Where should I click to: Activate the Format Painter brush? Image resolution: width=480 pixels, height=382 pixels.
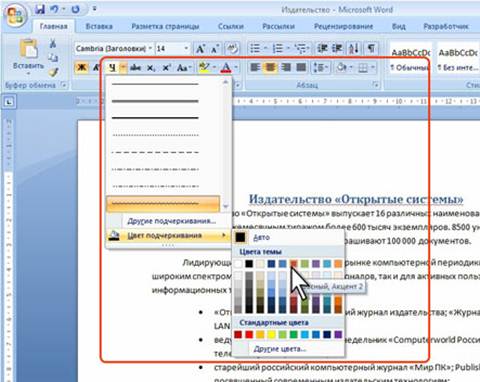(53, 71)
